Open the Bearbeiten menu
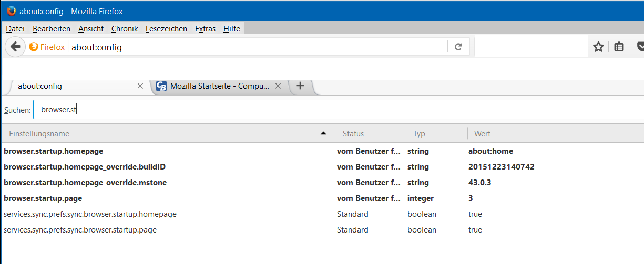Image resolution: width=644 pixels, height=264 pixels. (x=52, y=29)
